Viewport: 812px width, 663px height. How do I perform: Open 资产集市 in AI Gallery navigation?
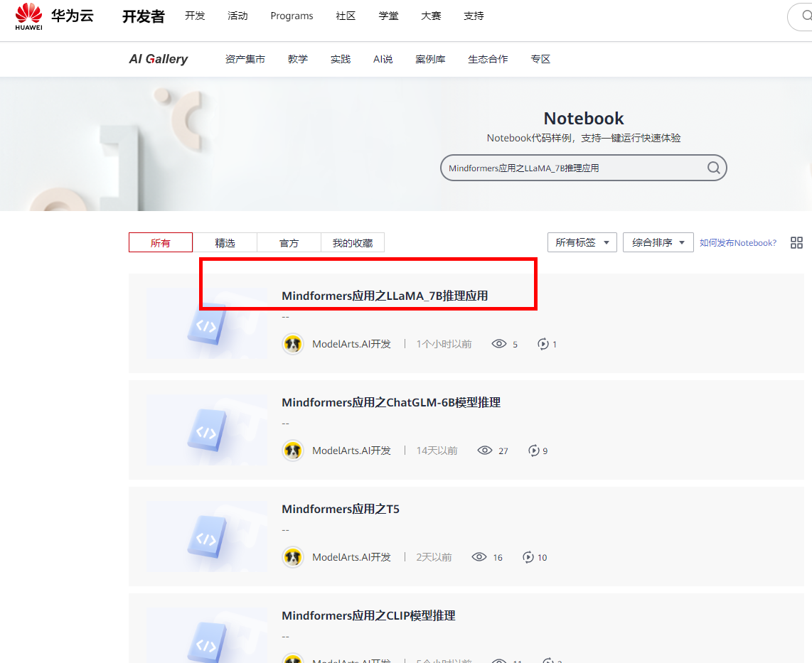[245, 59]
